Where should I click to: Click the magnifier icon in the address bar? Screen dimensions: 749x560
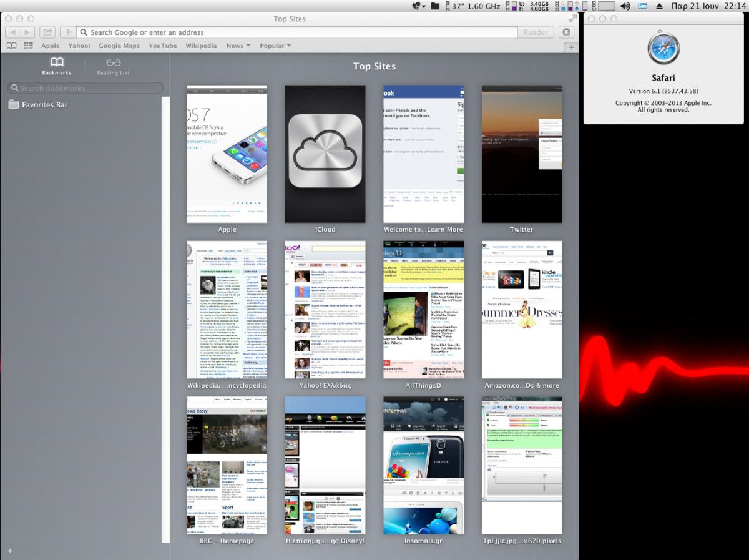pos(84,32)
